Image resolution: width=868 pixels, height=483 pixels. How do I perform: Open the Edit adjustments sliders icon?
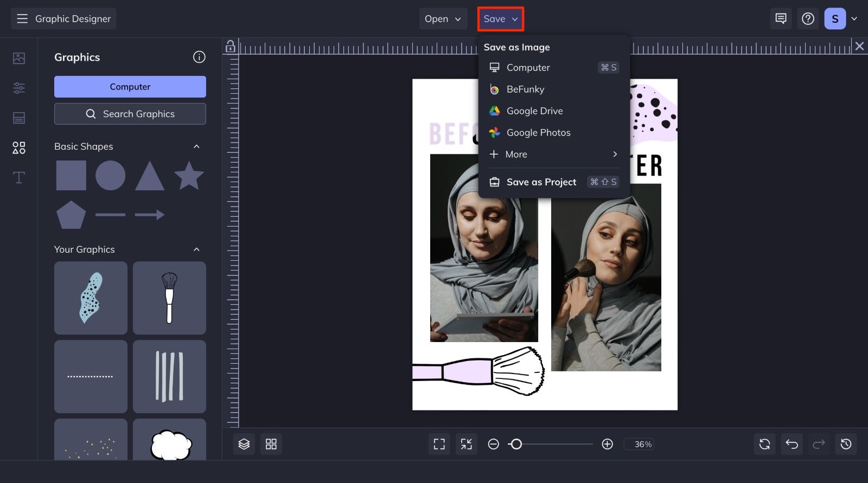(19, 88)
